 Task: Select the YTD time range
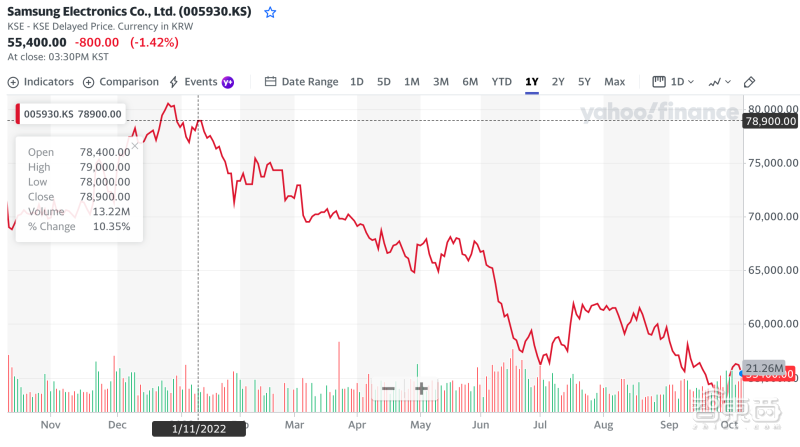point(501,82)
